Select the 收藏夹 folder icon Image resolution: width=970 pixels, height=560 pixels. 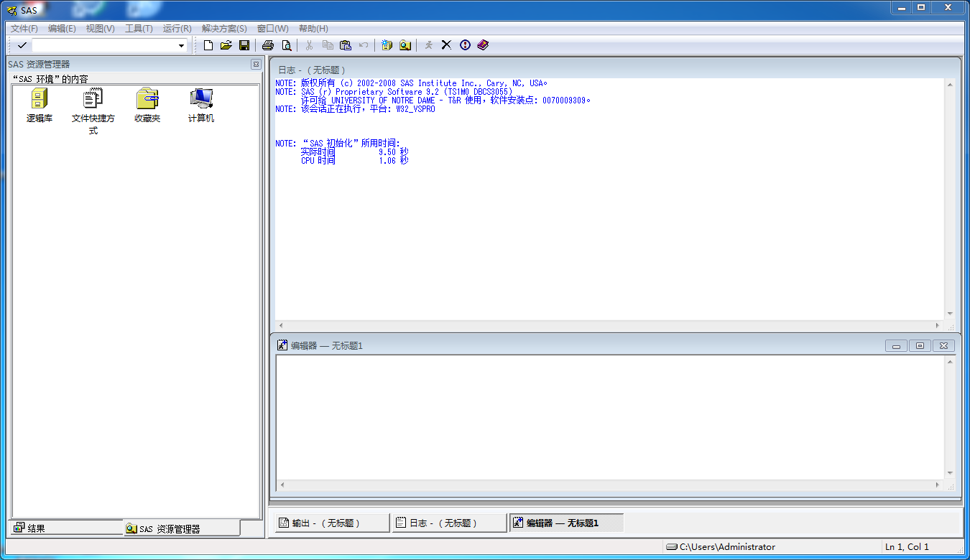click(147, 106)
